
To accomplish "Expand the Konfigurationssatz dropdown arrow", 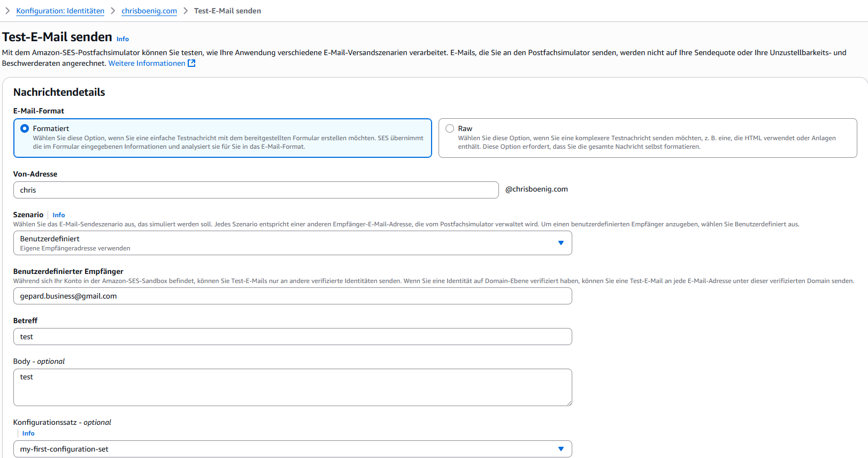I will pyautogui.click(x=560, y=449).
